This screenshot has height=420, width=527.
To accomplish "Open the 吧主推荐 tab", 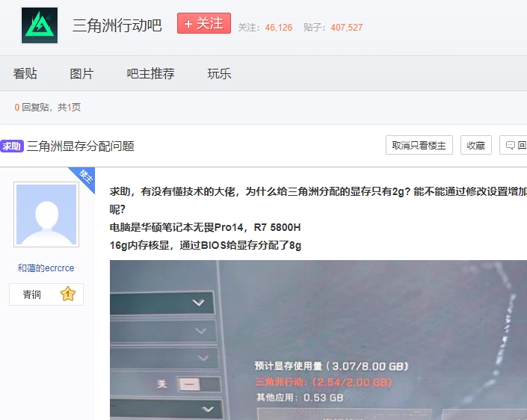I will click(x=150, y=74).
